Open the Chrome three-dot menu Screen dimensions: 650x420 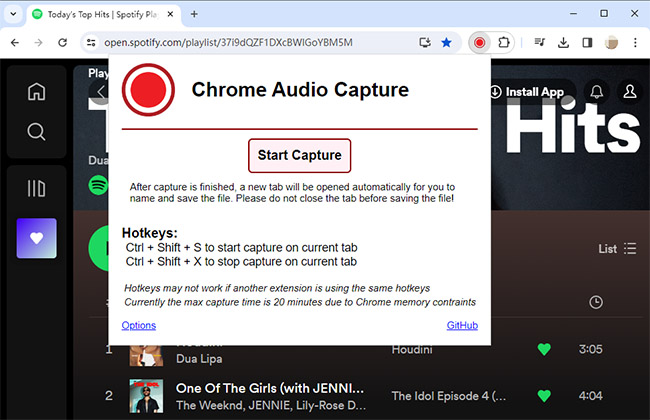click(635, 42)
